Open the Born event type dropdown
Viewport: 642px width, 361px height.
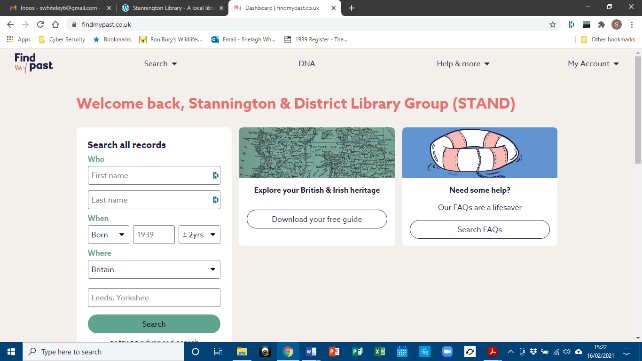click(108, 235)
